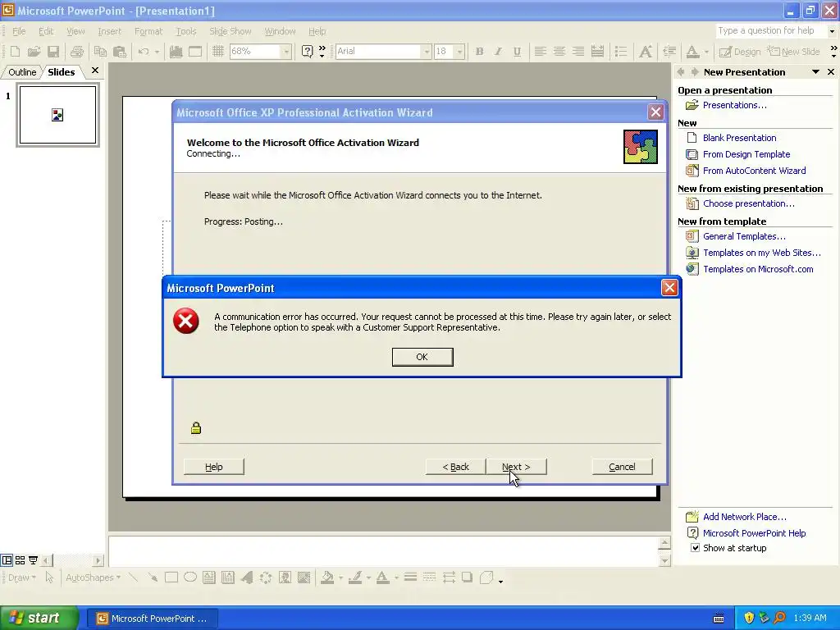Switch to the Slides tab
The height and width of the screenshot is (630, 840).
tap(61, 72)
